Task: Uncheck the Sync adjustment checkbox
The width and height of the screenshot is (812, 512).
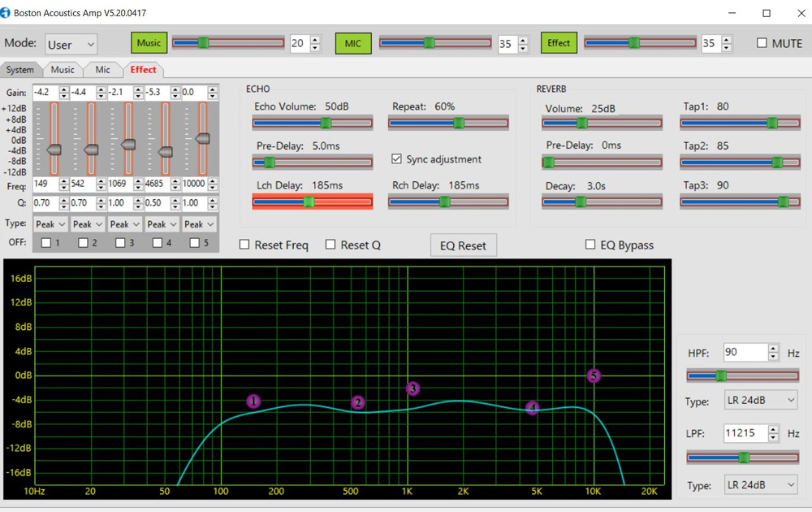Action: pyautogui.click(x=397, y=159)
